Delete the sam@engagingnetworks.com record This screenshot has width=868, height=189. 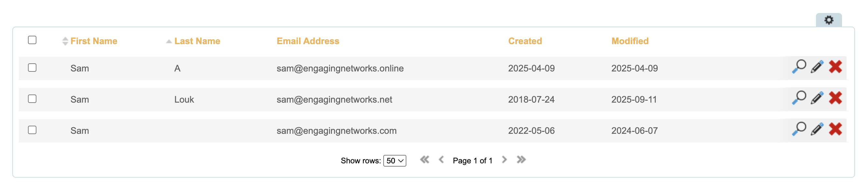835,129
